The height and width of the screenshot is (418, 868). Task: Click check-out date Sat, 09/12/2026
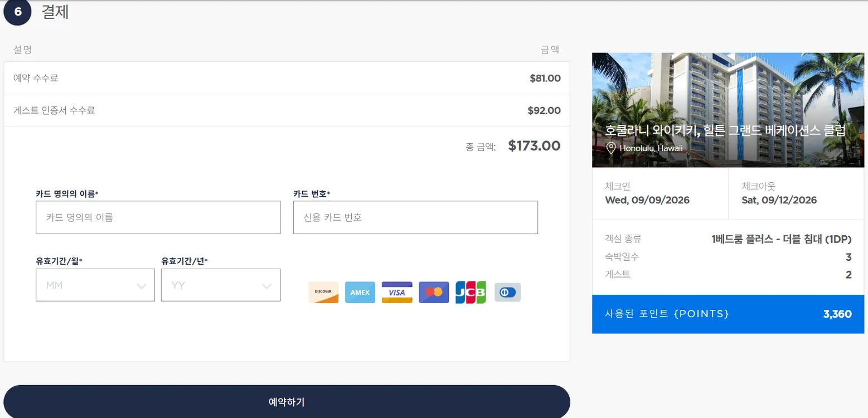point(779,200)
